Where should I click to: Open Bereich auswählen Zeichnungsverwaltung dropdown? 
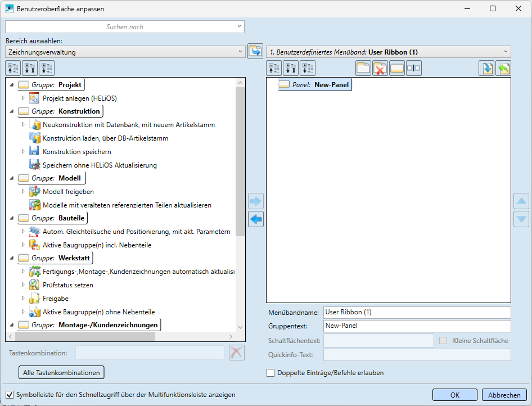(x=240, y=52)
